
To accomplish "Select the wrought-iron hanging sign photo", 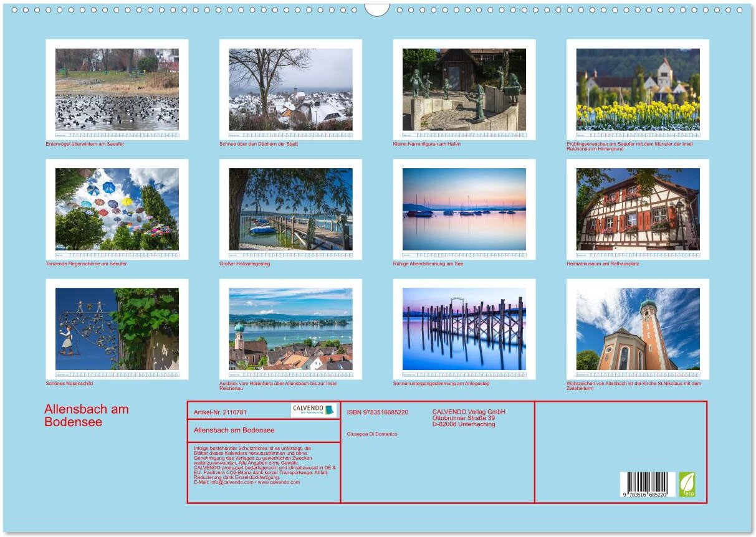I will tap(117, 328).
